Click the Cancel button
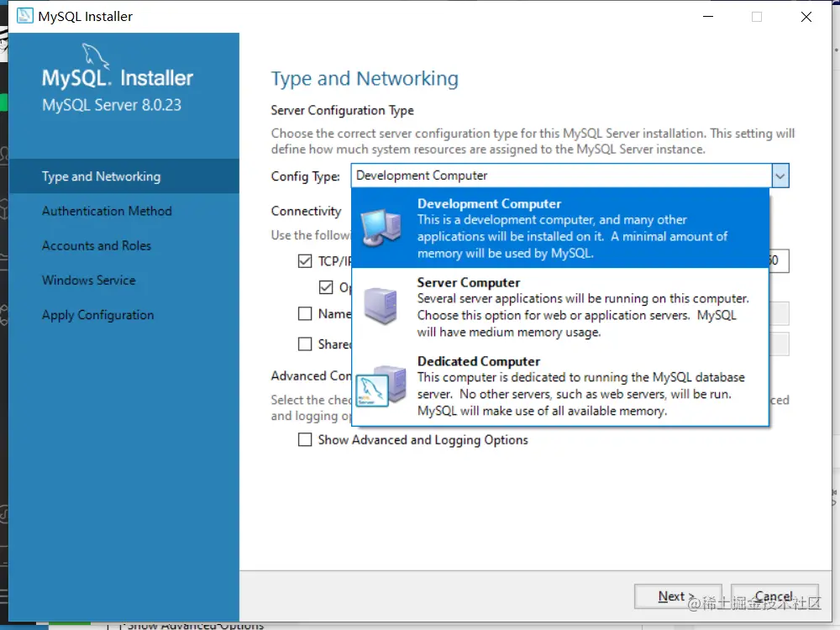Screen dimensions: 840x630 tap(774, 596)
